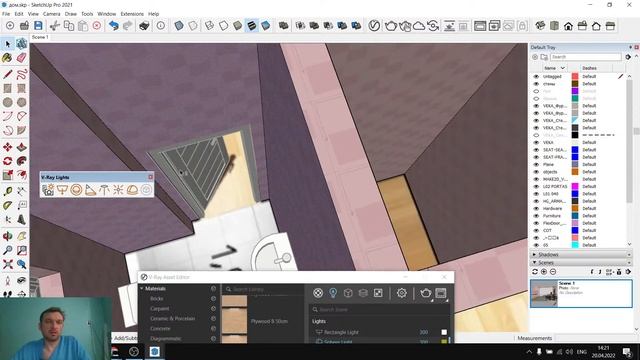Hide the Furniture tag
The height and width of the screenshot is (360, 640).
[x=536, y=216]
